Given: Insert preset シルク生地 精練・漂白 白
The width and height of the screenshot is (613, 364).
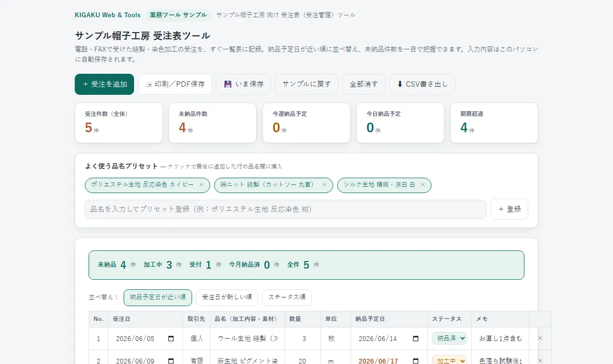Looking at the screenshot, I should [x=379, y=185].
